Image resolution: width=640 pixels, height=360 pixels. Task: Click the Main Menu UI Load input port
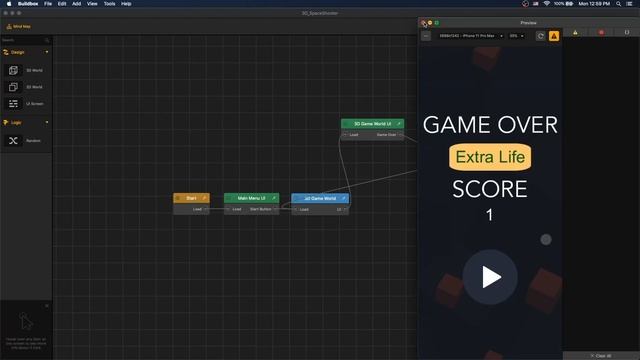[228, 209]
